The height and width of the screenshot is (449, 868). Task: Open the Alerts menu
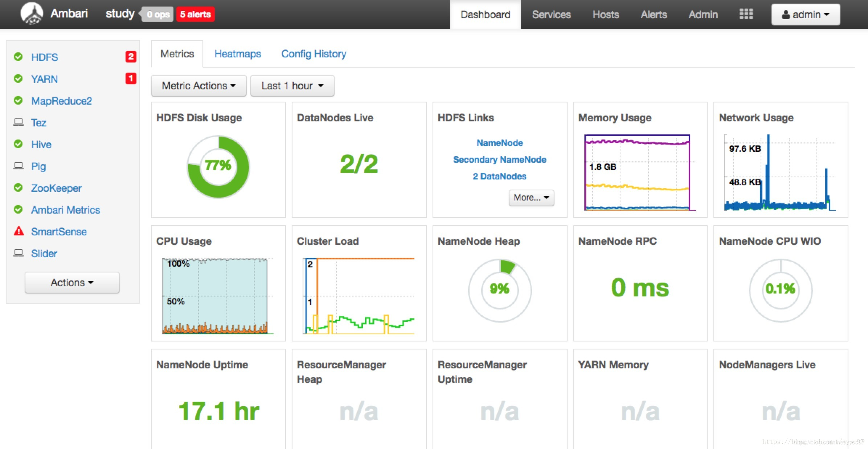pyautogui.click(x=654, y=15)
